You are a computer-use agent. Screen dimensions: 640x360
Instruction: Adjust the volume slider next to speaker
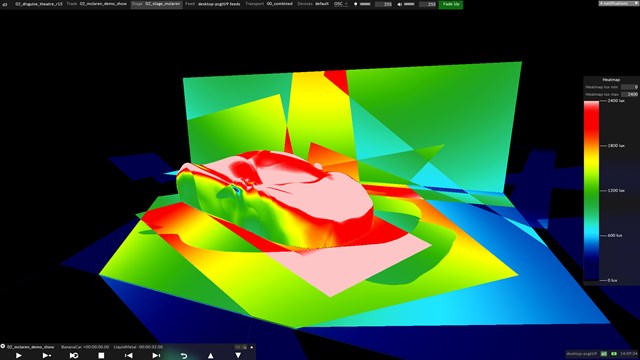click(409, 4)
